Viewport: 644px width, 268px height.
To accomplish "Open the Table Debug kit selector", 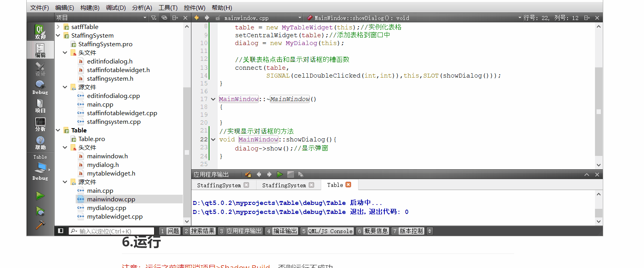I will coord(40,168).
